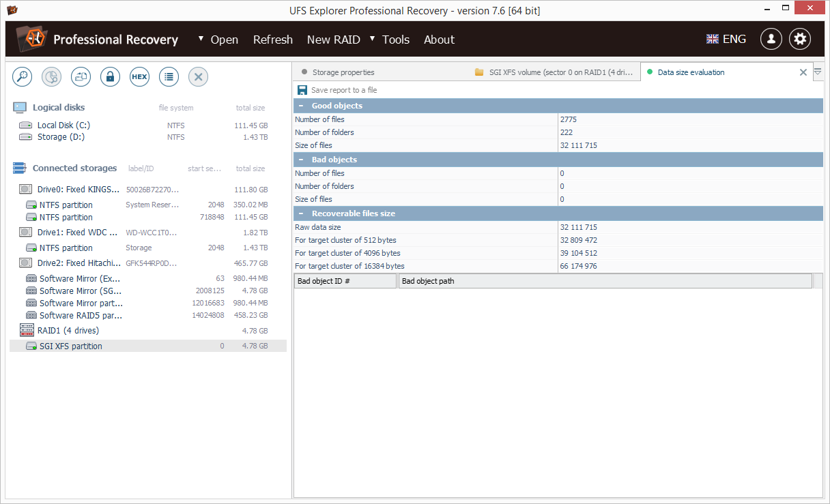Image resolution: width=830 pixels, height=504 pixels.
Task: Click the padlock decryption icon
Action: (110, 77)
